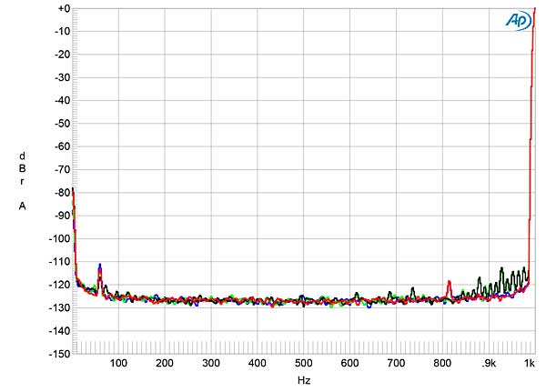Image resolution: width=546 pixels, height=392 pixels.
Task: Click the '-30' y-axis label
Action: click(62, 77)
